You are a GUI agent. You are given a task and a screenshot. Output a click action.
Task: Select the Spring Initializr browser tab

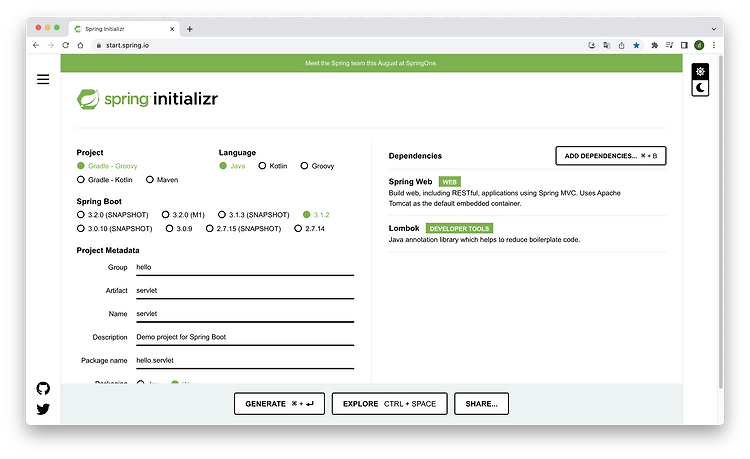pyautogui.click(x=124, y=29)
